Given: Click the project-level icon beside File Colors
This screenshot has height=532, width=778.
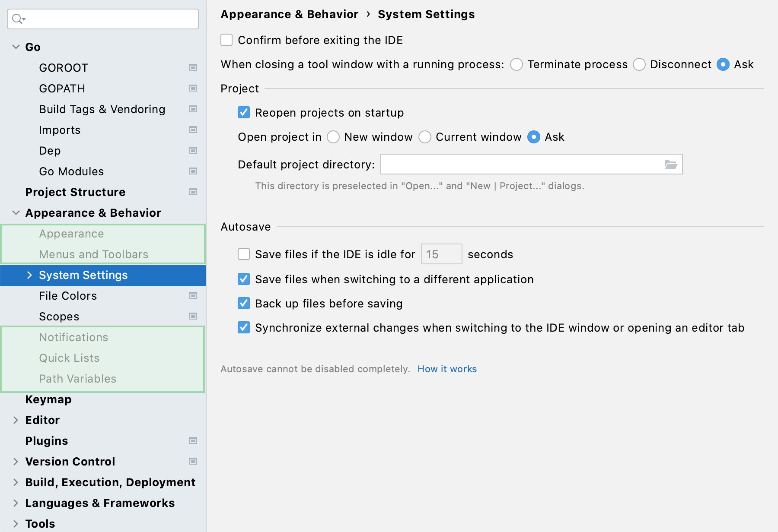Looking at the screenshot, I should coord(193,295).
